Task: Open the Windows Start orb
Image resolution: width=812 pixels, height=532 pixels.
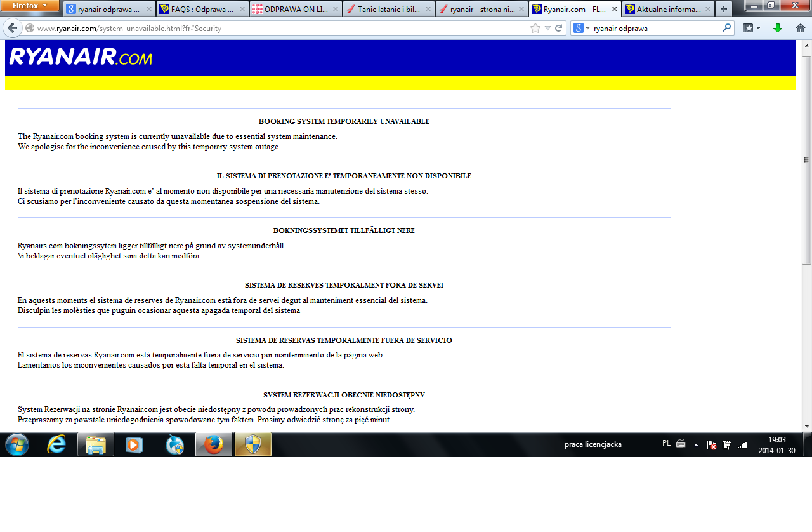Action: (x=17, y=444)
